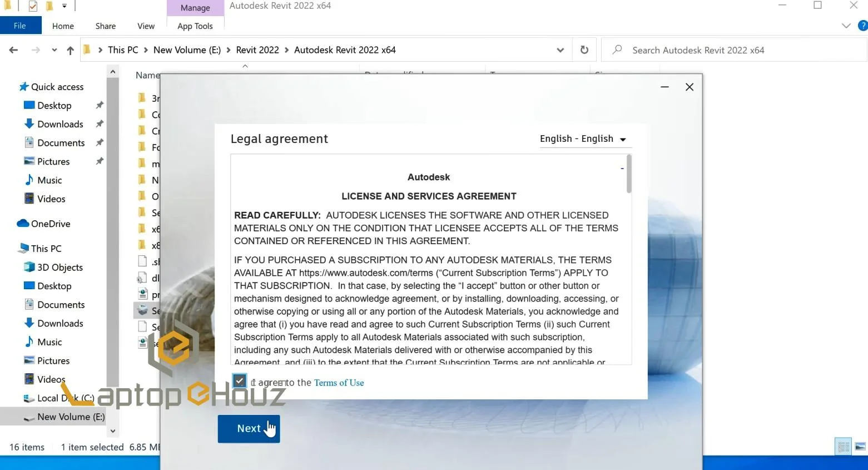Viewport: 868px width, 470px height.
Task: Click the quick access toolbar properties checkmark icon
Action: click(x=33, y=6)
